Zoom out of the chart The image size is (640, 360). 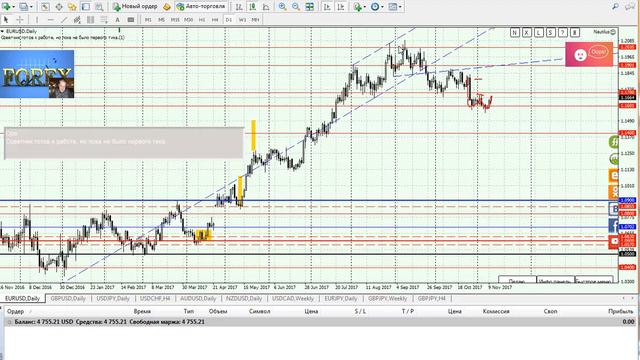click(296, 7)
